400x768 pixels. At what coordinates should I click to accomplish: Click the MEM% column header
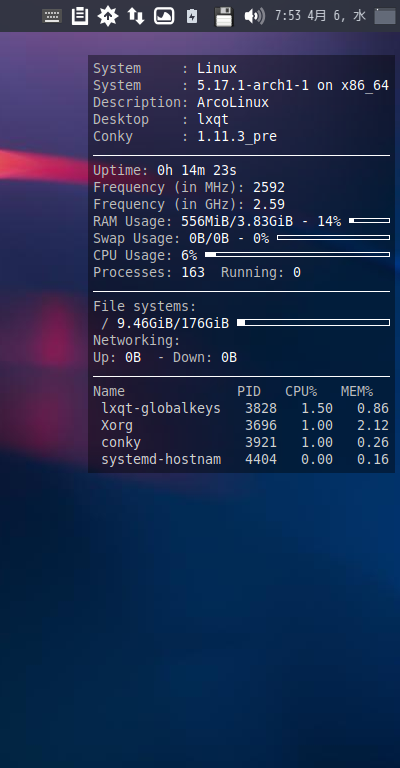(357, 391)
